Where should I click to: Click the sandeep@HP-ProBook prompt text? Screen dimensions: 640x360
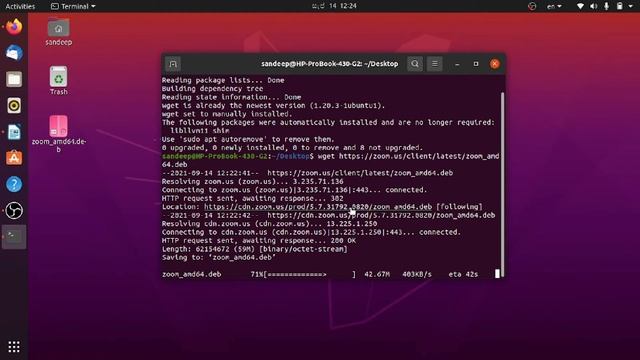pyautogui.click(x=238, y=156)
